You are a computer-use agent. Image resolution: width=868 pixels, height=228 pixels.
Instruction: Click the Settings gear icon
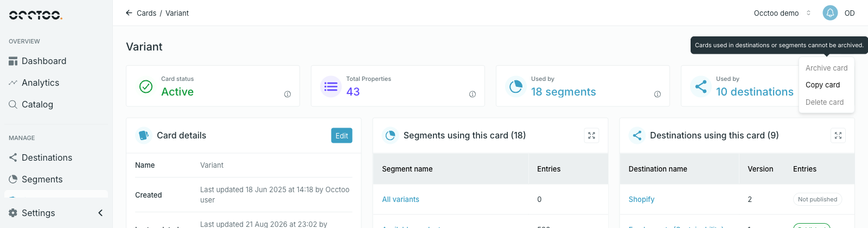click(x=13, y=213)
